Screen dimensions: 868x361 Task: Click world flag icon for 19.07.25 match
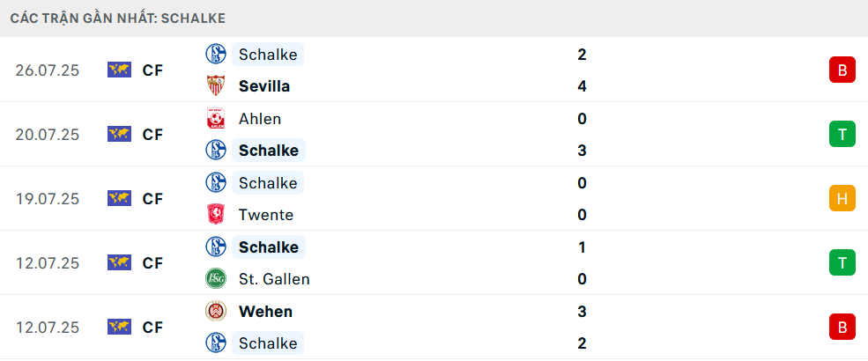[x=119, y=198]
